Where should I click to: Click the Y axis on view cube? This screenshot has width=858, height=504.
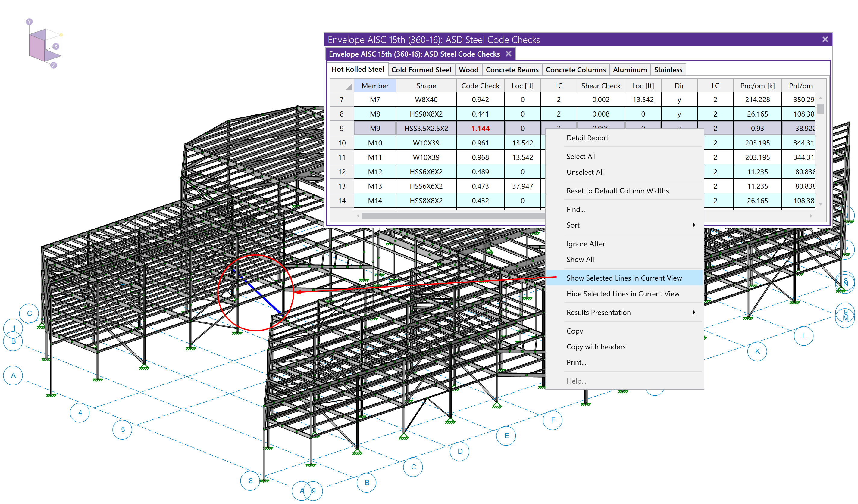29,22
